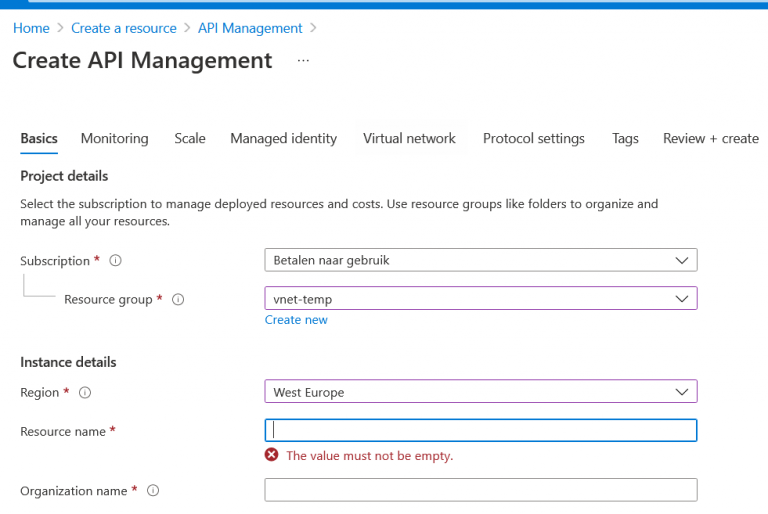Screen dimensions: 768x514
Task: Jump to the Review + create tab
Action: (710, 139)
